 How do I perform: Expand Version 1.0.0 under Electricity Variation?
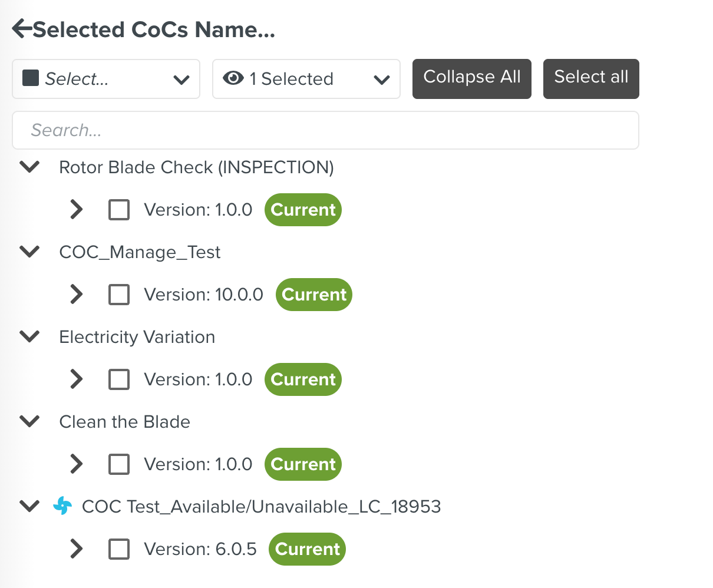(x=77, y=379)
